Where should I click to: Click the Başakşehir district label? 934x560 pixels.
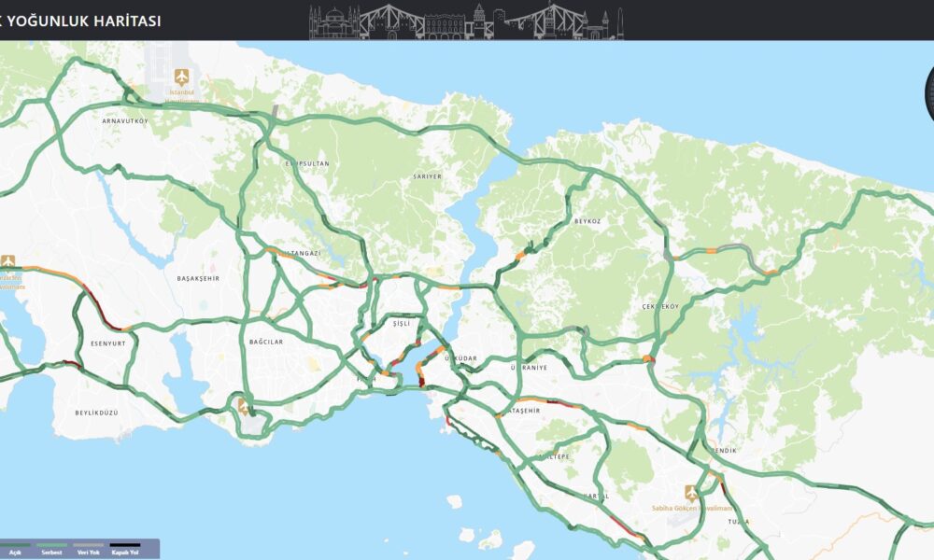coord(198,278)
